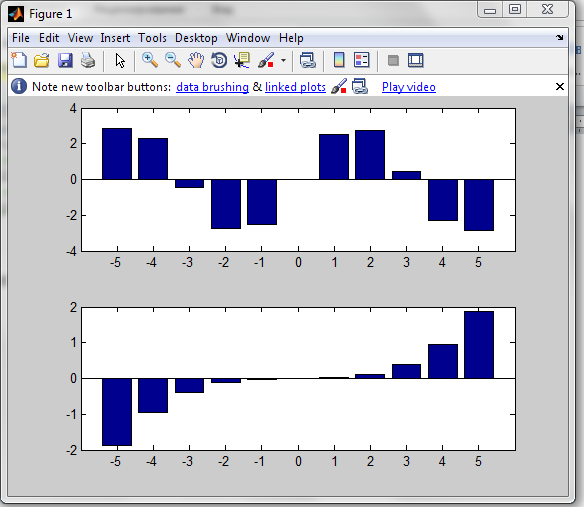Screen dimensions: 584x507
Task: Click the Link Plot toolbar icon
Action: (308, 60)
